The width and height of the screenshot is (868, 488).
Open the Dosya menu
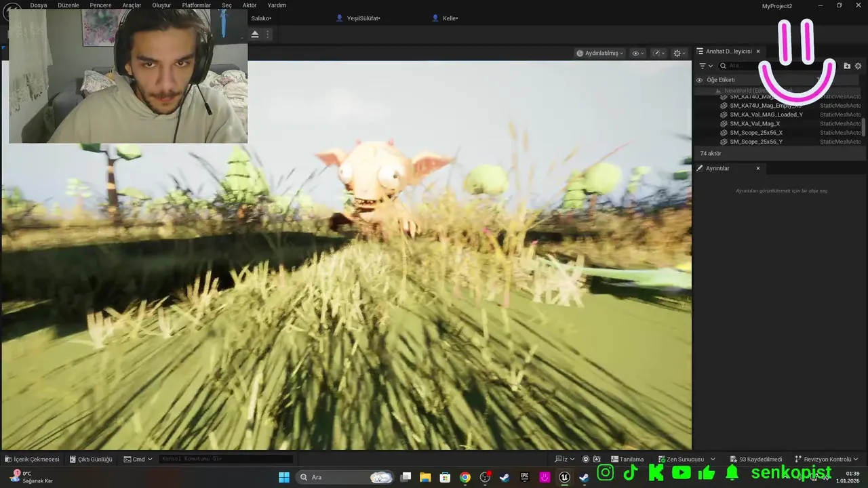coord(39,5)
